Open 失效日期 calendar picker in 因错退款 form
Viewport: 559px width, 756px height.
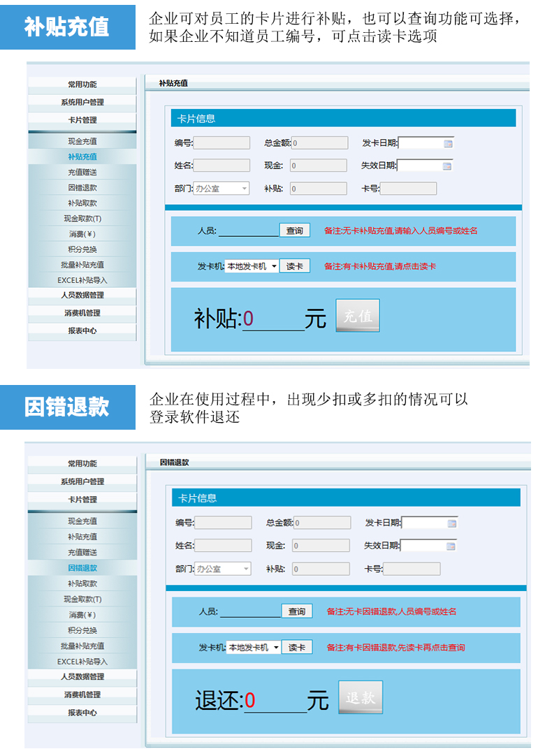point(451,546)
